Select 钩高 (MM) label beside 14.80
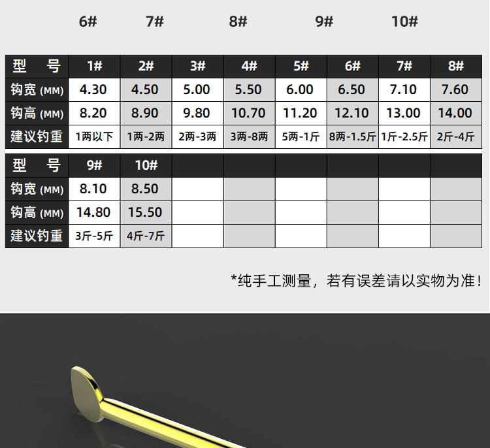This screenshot has width=490, height=448. tap(37, 212)
